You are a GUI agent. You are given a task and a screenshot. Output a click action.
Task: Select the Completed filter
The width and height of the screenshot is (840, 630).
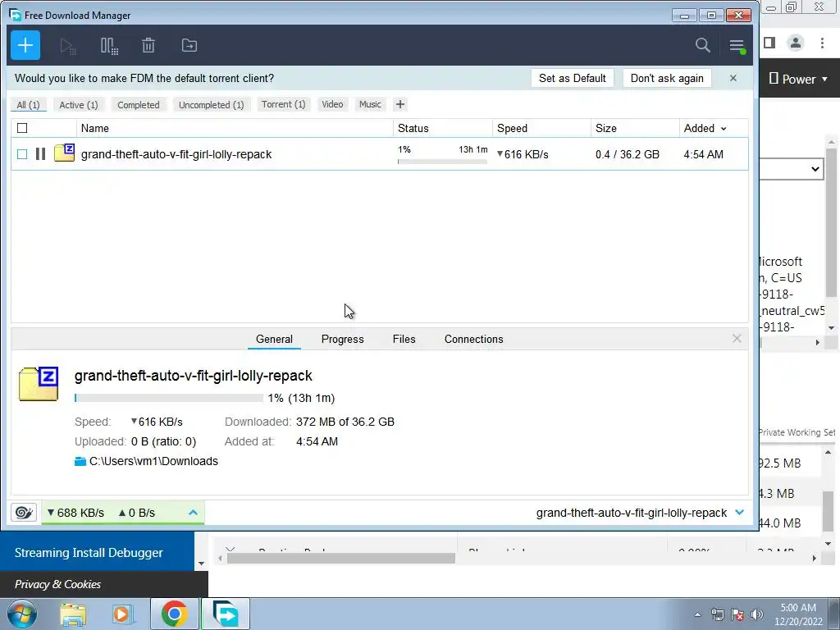point(138,104)
